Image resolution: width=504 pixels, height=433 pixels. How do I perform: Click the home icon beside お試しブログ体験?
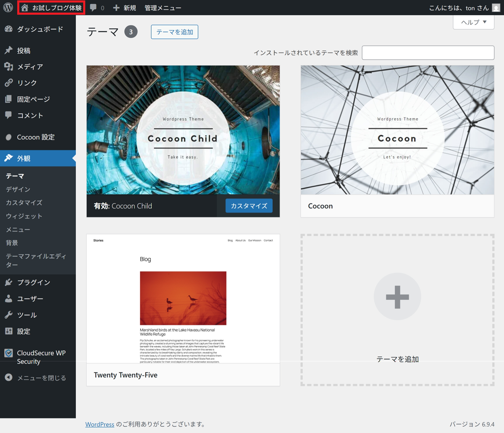[25, 8]
